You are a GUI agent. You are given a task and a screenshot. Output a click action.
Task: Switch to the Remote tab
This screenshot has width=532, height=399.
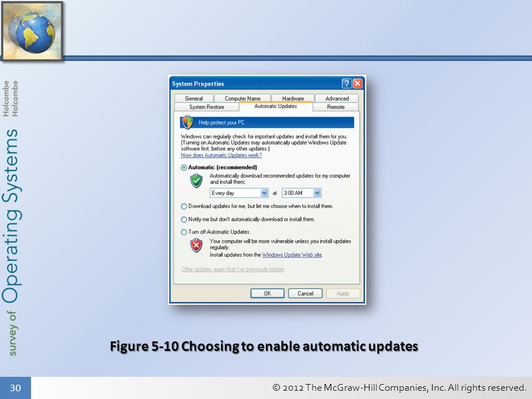(x=336, y=107)
